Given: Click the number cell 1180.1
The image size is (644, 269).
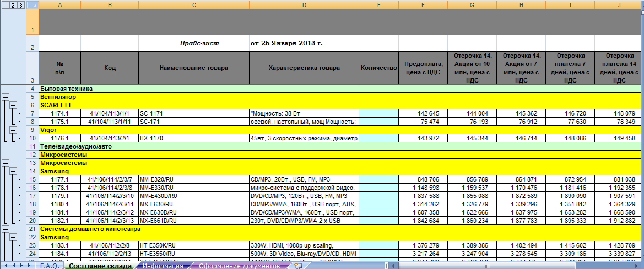Looking at the screenshot, I should point(60,204).
